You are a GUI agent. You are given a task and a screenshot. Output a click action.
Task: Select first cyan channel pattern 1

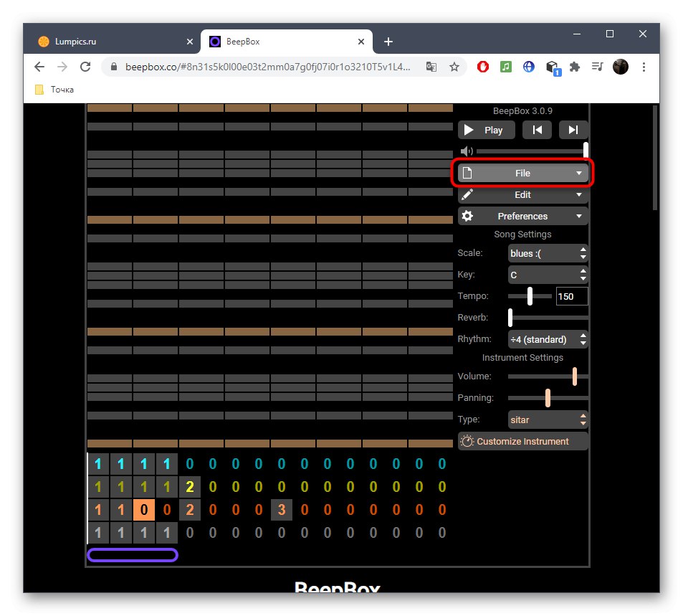pos(98,463)
